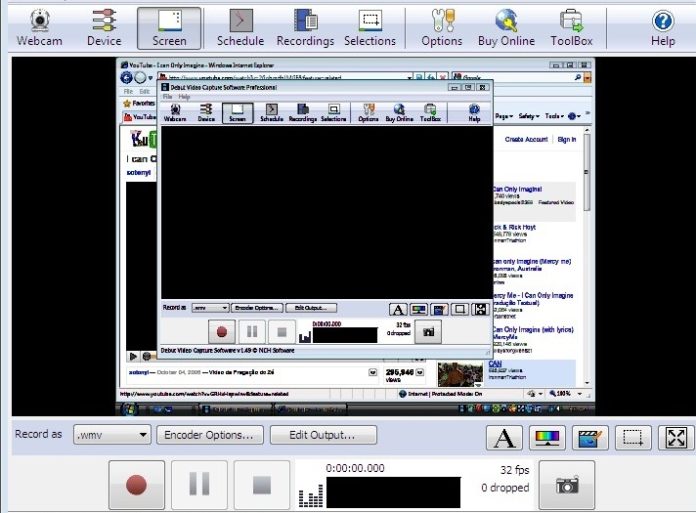This screenshot has height=513, width=696.
Task: Open the Tools menu in Internet Explorer
Action: click(554, 116)
